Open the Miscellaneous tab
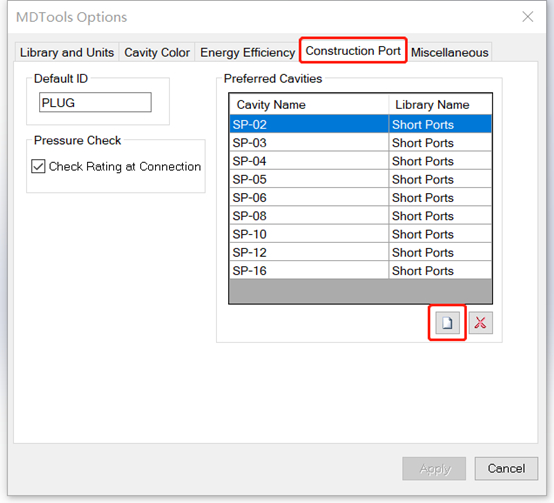554x503 pixels. 449,52
